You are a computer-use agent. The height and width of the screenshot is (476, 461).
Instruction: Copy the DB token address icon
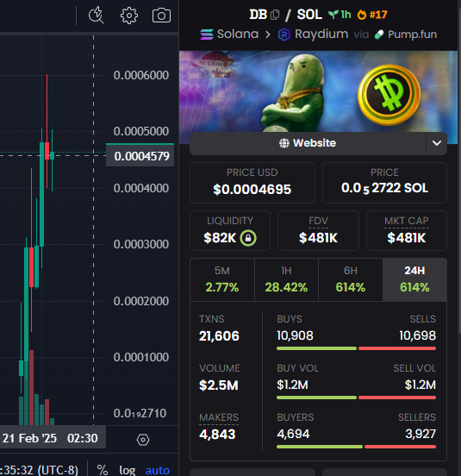click(x=275, y=15)
